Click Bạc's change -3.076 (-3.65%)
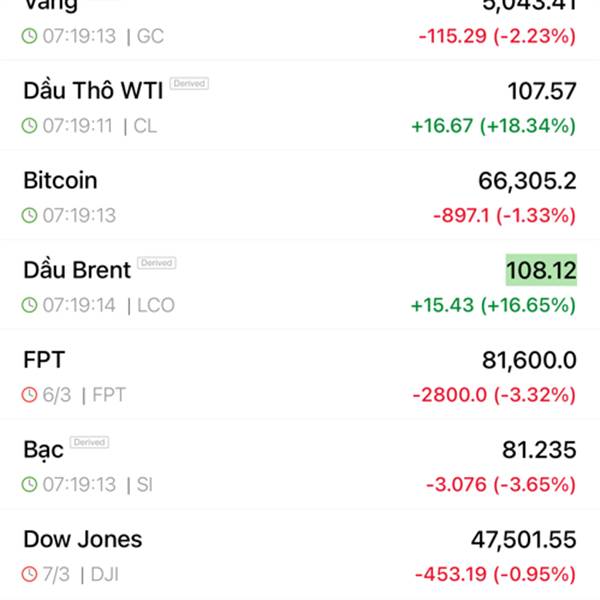Viewport: 600px width, 600px height. pos(500,485)
